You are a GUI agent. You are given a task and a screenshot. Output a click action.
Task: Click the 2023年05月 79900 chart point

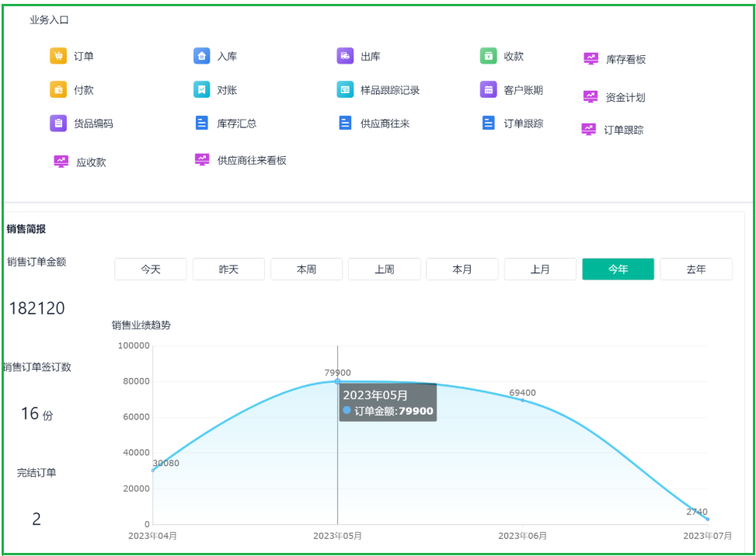(x=337, y=381)
